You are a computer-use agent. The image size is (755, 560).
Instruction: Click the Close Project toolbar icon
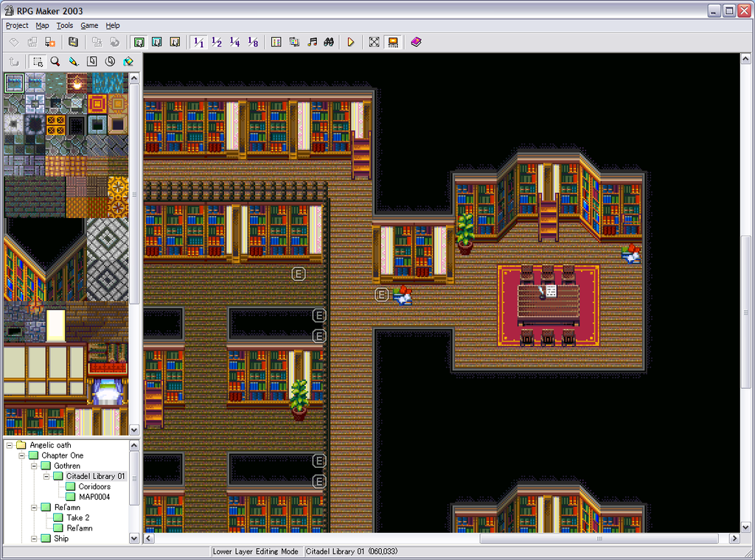[x=50, y=42]
